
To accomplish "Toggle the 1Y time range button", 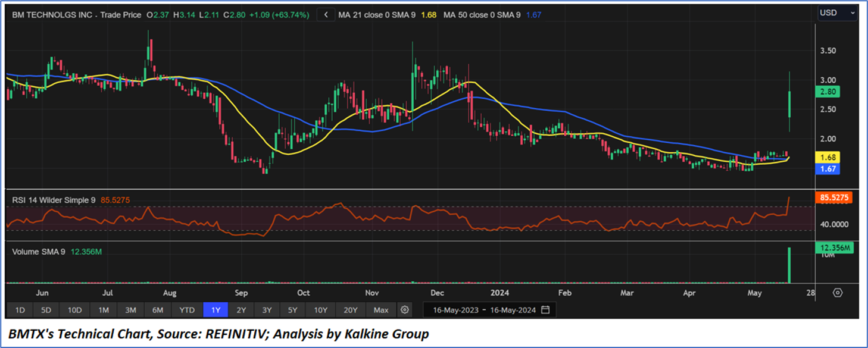I will point(215,310).
